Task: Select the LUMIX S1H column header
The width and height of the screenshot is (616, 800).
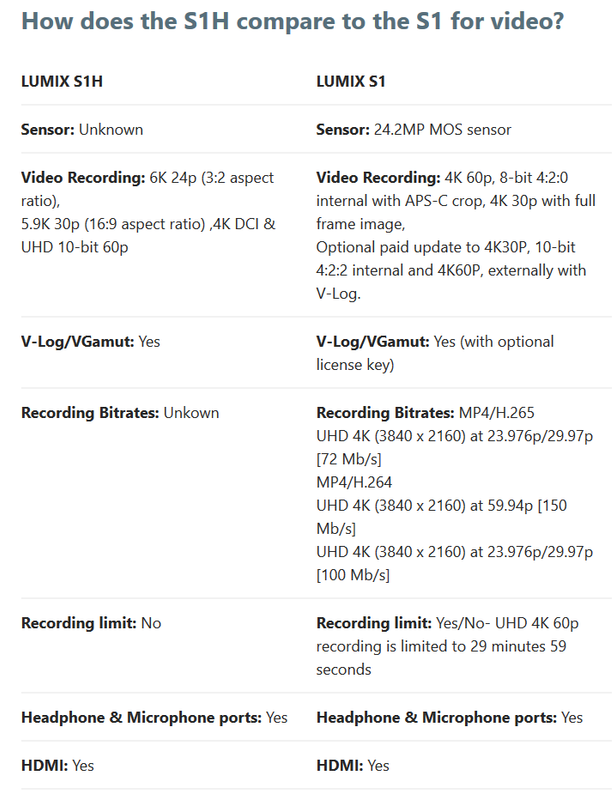Action: tap(62, 82)
